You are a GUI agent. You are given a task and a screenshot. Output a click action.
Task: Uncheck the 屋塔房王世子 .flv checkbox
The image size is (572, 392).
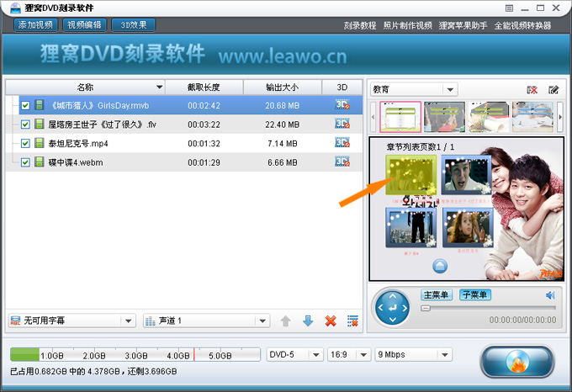[25, 124]
